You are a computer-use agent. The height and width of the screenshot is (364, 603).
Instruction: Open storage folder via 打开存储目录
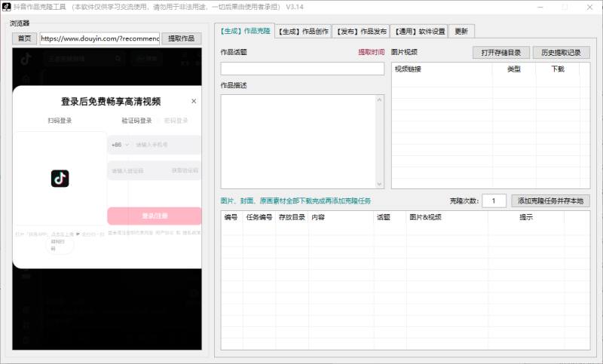point(498,53)
